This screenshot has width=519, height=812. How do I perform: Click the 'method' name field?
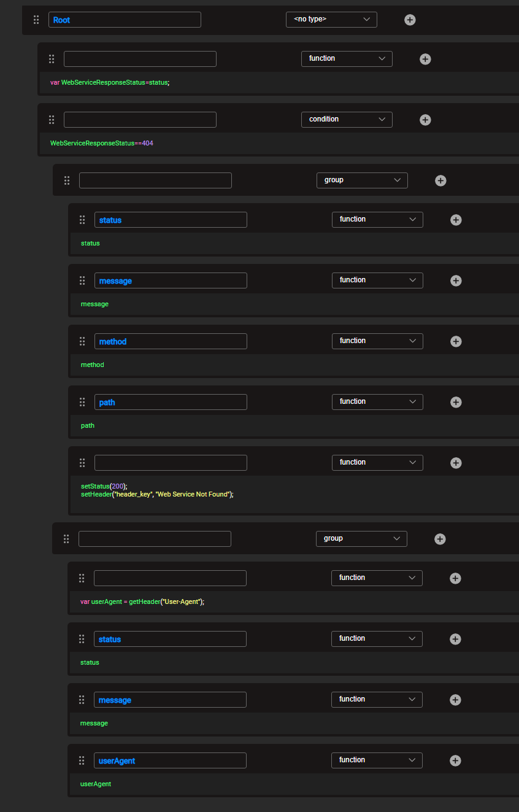tap(171, 341)
